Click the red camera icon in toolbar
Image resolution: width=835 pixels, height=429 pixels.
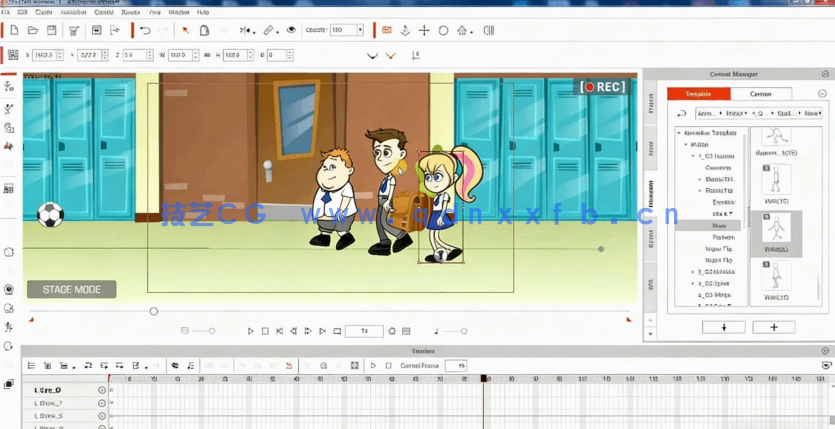click(387, 30)
